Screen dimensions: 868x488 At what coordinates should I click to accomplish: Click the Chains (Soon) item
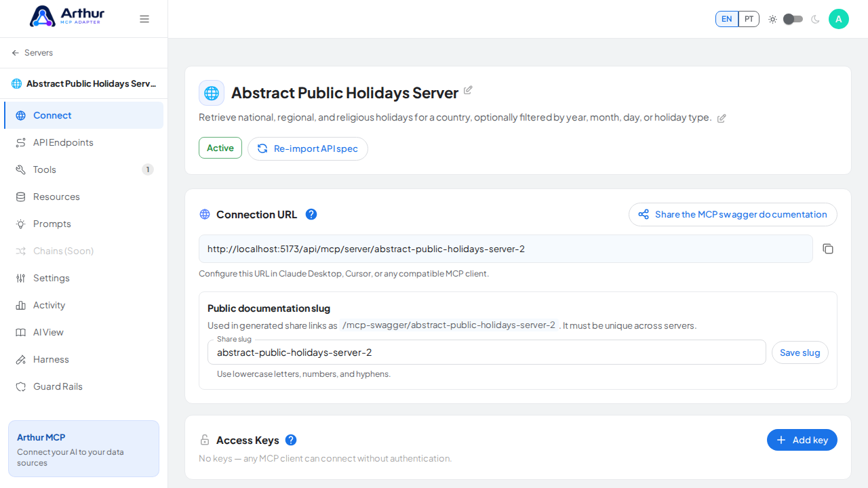tap(83, 251)
